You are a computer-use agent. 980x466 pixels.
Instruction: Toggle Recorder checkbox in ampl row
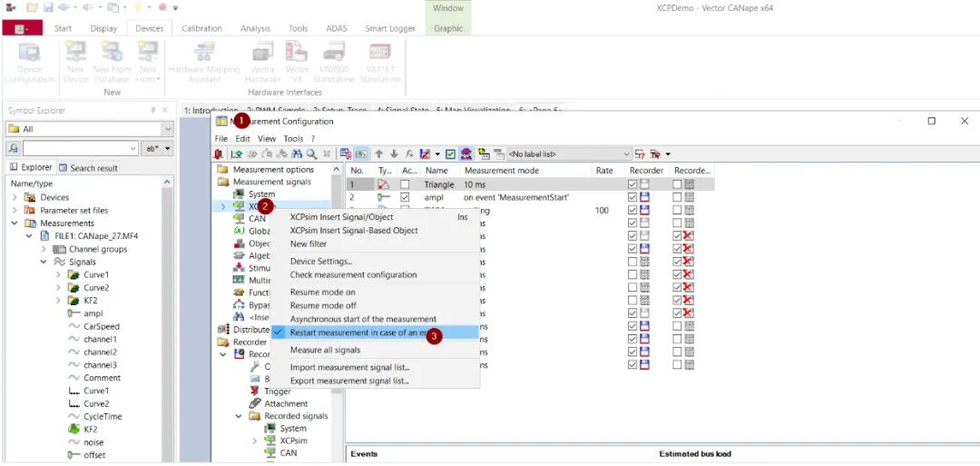[632, 197]
